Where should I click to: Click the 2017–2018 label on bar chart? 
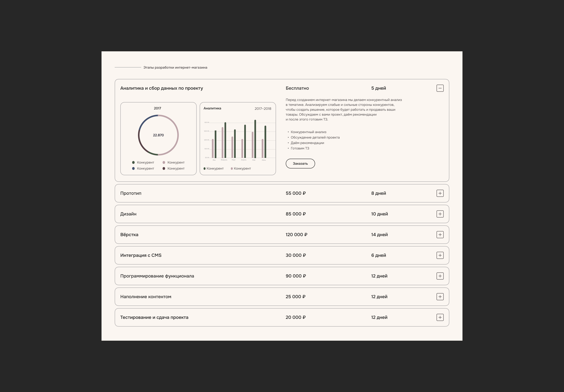[263, 108]
